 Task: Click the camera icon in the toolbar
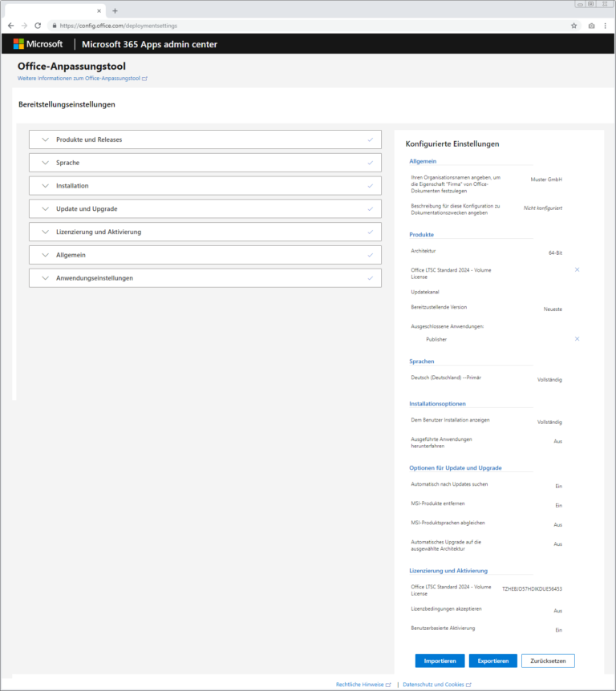click(x=590, y=25)
